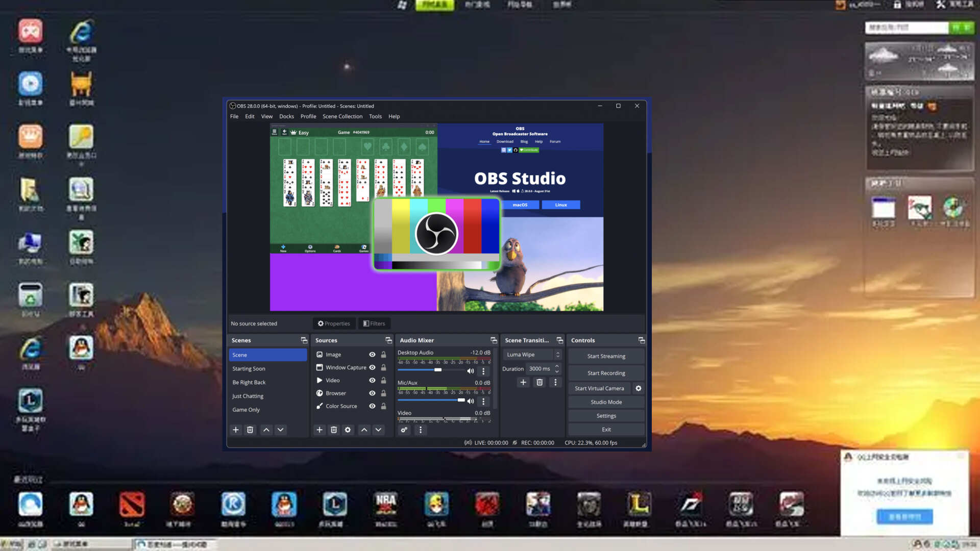Screen dimensions: 980x551
Task: Open Audio Mixer bottom three-dot menu
Action: (x=421, y=430)
